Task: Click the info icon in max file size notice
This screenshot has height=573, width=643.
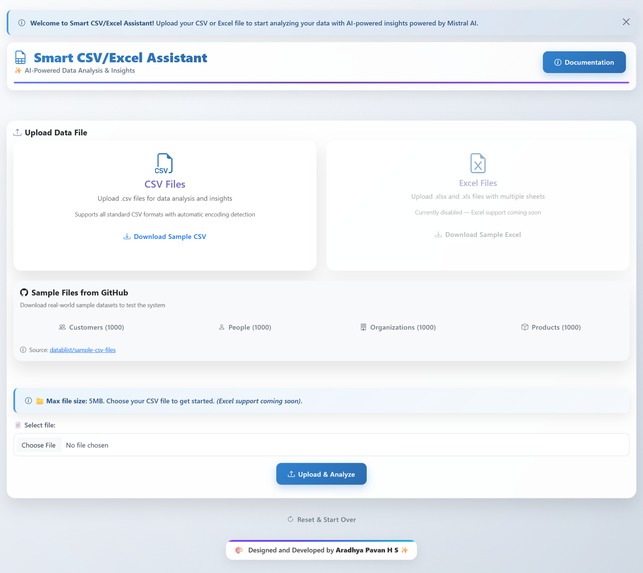Action: [x=28, y=401]
